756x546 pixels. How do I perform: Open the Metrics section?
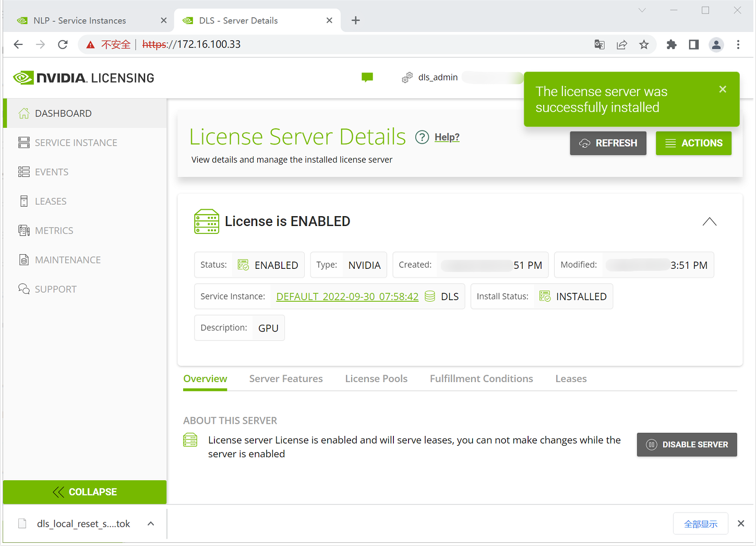pos(54,230)
